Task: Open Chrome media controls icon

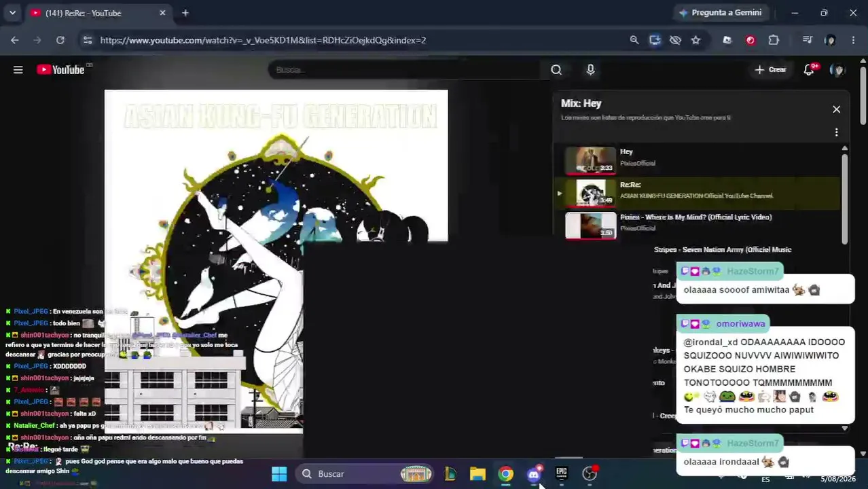Action: pos(807,40)
